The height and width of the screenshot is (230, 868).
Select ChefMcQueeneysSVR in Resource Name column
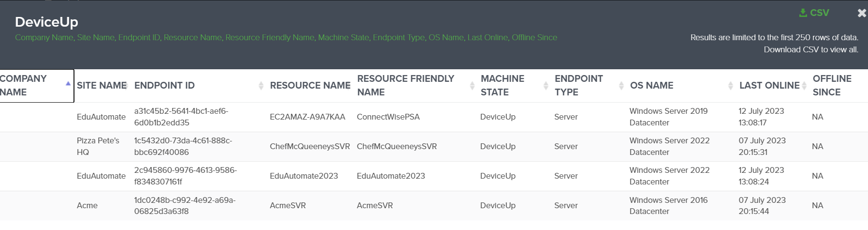[309, 146]
